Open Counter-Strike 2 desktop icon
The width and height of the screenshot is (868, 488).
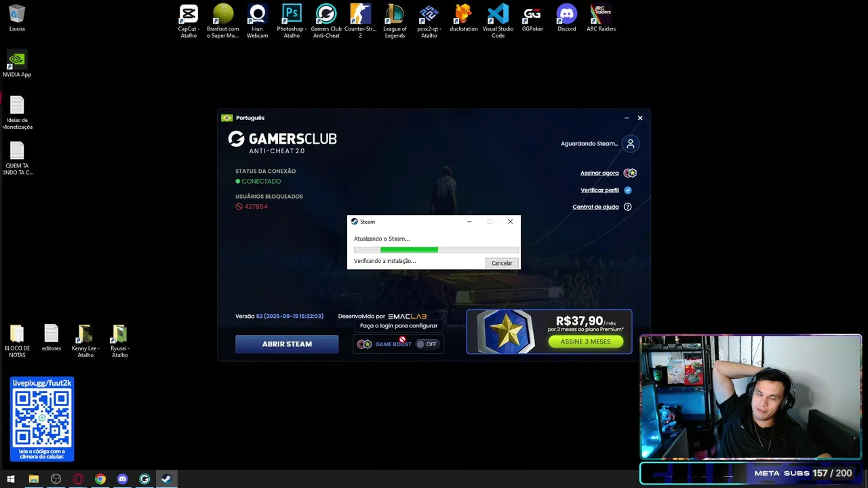point(360,21)
